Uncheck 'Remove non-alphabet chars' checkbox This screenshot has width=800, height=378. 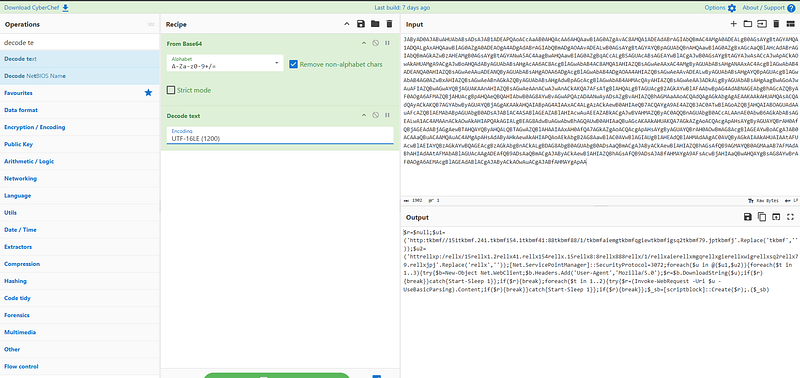(x=293, y=64)
